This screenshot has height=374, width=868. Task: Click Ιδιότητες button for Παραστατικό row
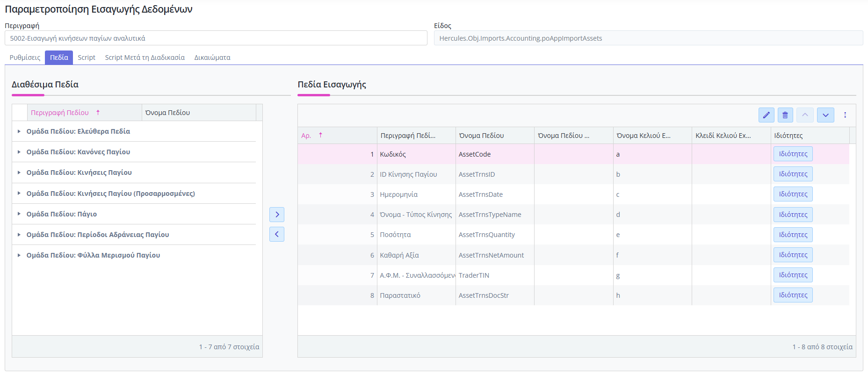coord(793,295)
